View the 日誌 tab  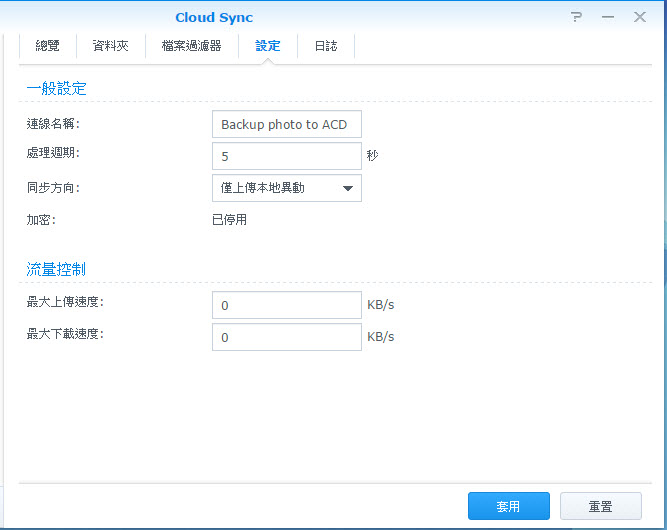click(326, 46)
